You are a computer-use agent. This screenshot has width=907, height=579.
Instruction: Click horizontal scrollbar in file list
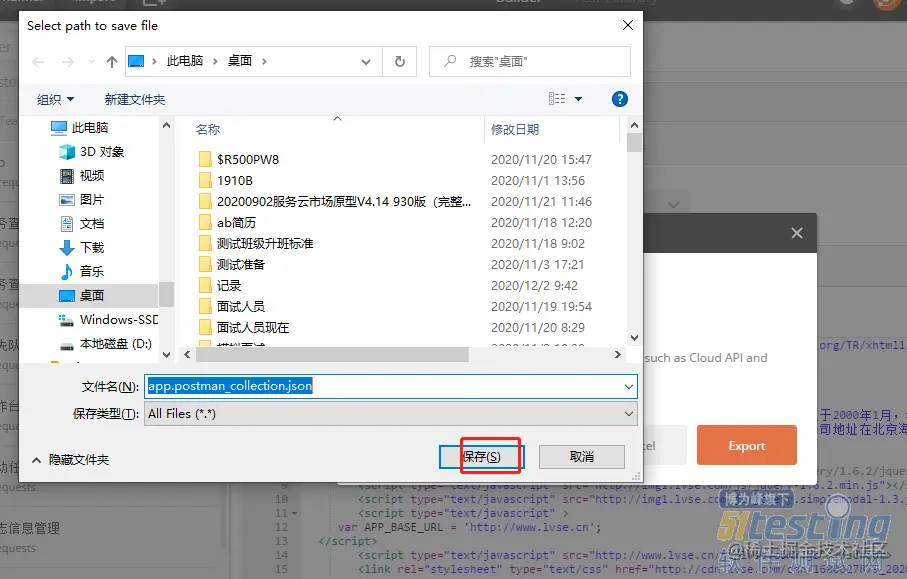[x=332, y=355]
